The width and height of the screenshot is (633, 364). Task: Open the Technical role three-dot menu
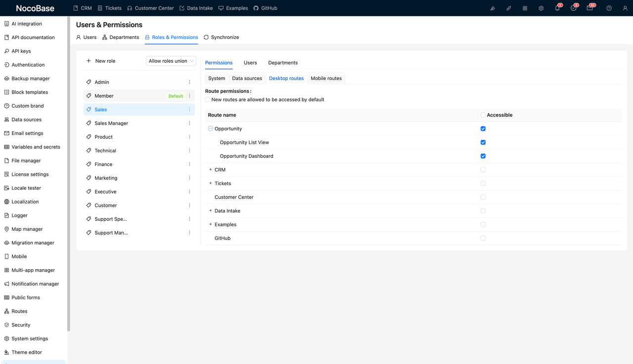[x=189, y=151]
